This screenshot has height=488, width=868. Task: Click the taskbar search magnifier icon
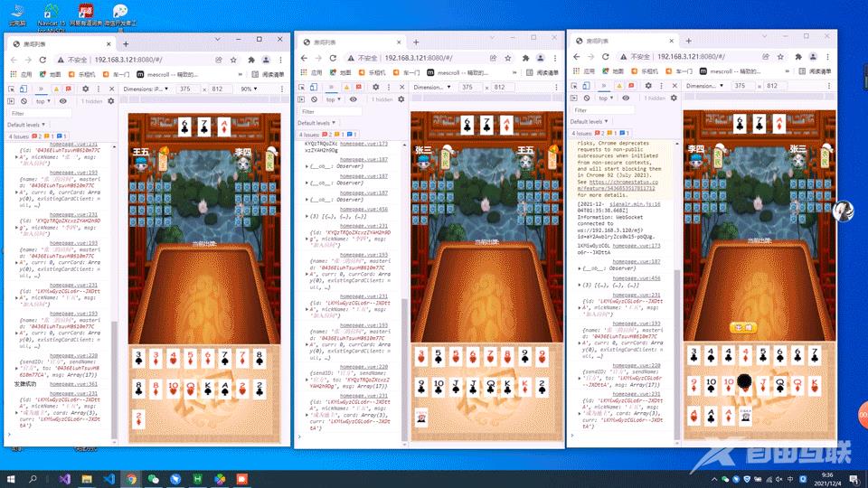click(x=33, y=479)
